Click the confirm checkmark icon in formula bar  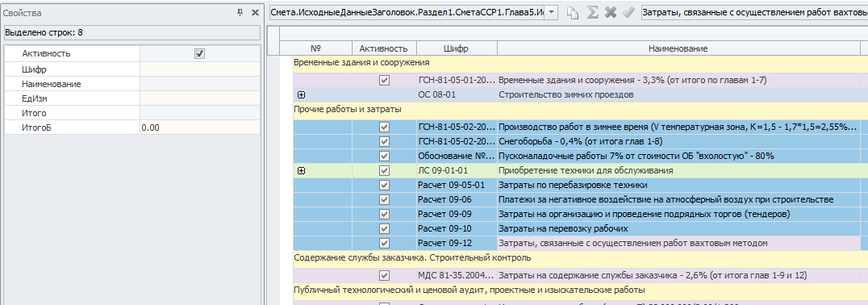click(628, 13)
